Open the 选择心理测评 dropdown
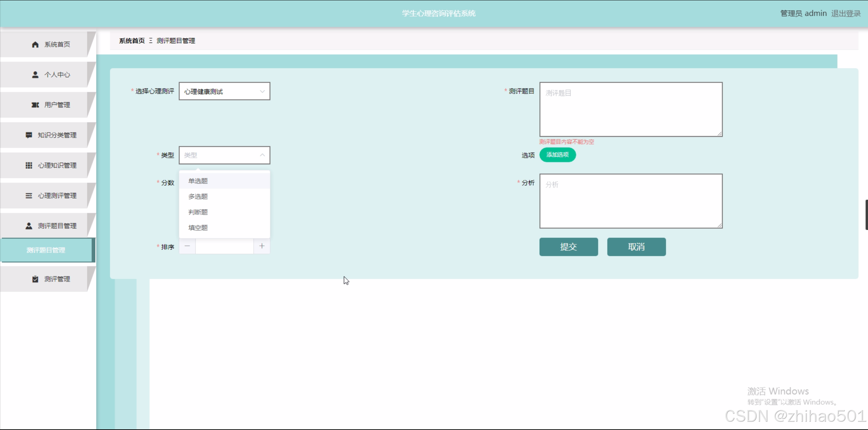Image resolution: width=868 pixels, height=430 pixels. 224,91
